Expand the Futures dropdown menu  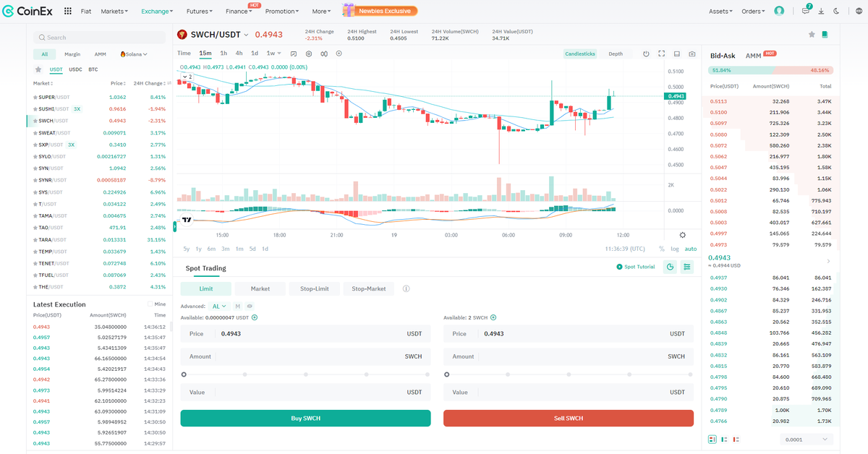pos(199,12)
